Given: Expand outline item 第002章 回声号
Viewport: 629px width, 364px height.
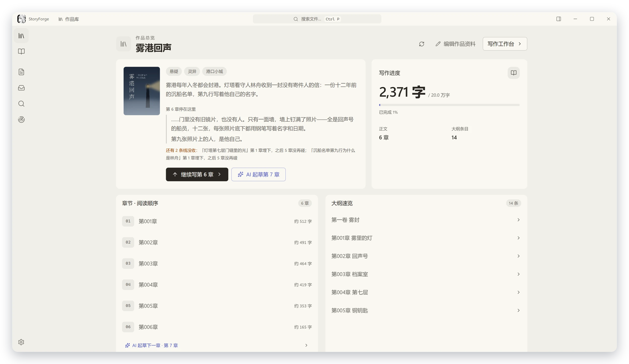Looking at the screenshot, I should [x=426, y=256].
